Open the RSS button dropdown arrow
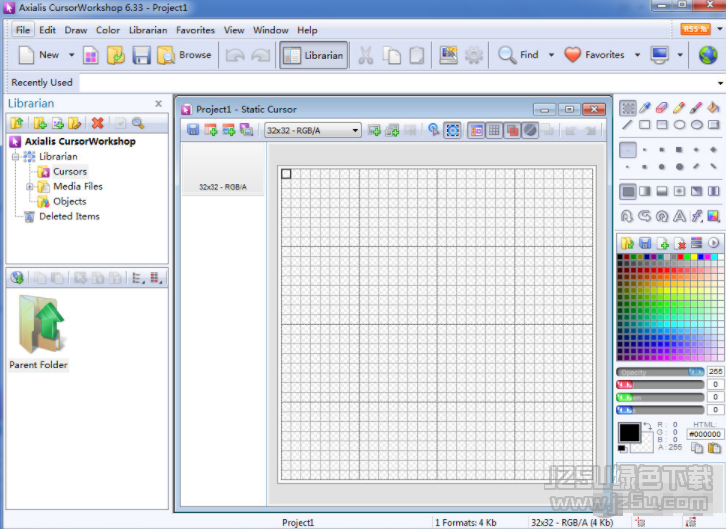The height and width of the screenshot is (529, 726). pos(720,29)
